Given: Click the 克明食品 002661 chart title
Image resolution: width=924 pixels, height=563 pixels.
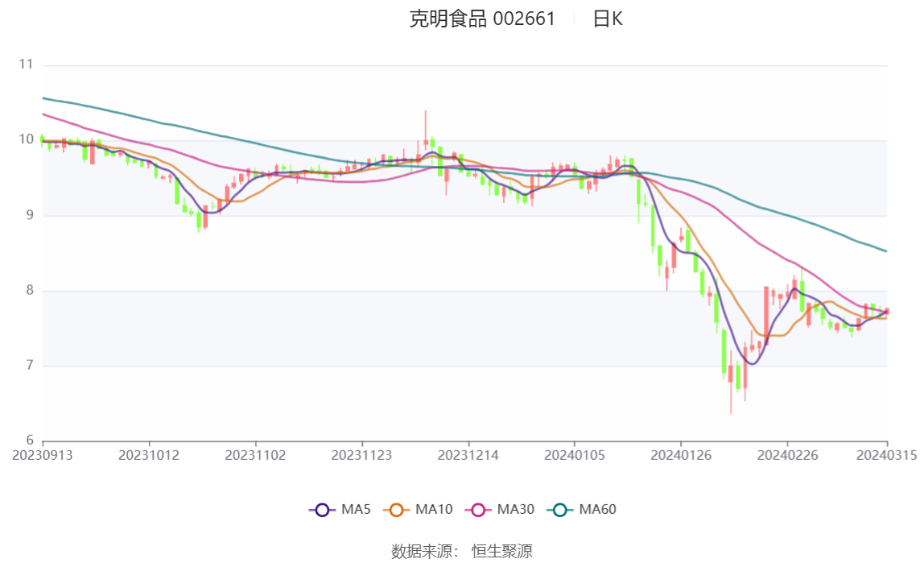Looking at the screenshot, I should [482, 19].
